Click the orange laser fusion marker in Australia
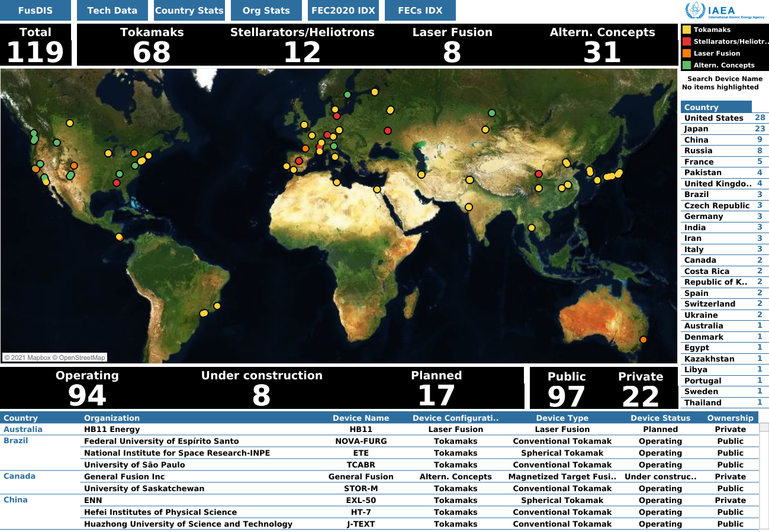Viewport: 769px width, 532px height. click(643, 340)
